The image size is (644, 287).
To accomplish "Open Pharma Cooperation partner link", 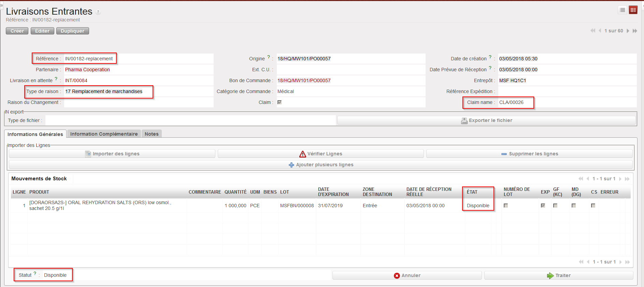I will [x=87, y=70].
